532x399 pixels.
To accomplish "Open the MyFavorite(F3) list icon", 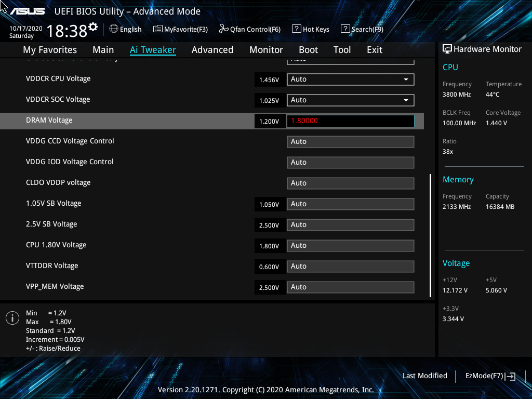I will (157, 29).
